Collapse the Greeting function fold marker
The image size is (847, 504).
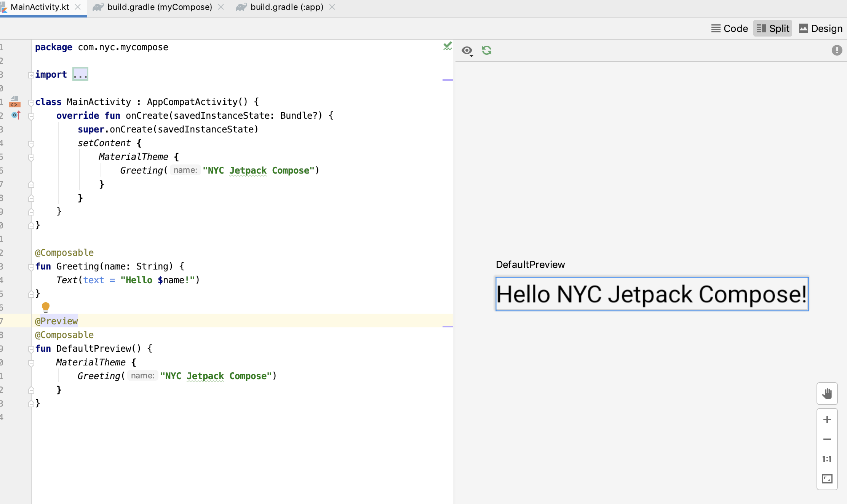[31, 267]
